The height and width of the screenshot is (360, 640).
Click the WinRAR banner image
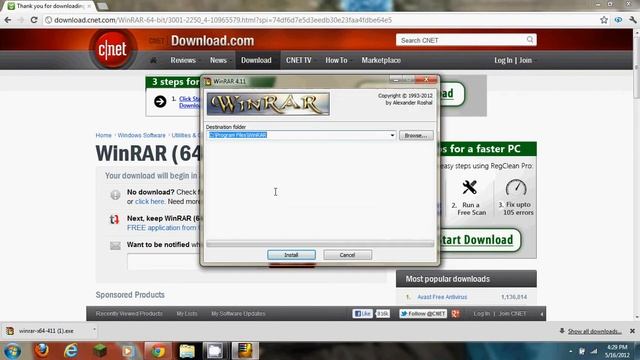[x=268, y=104]
